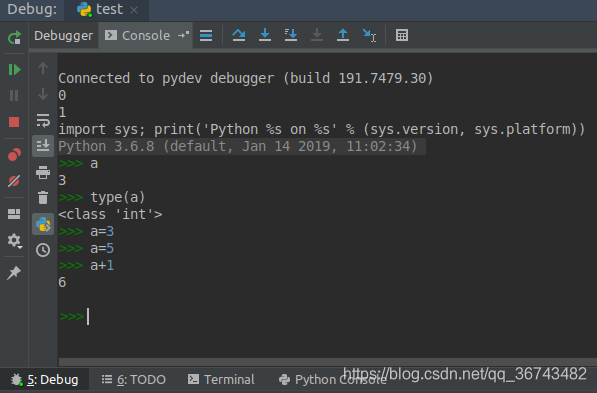Toggle scroll to end of console
Image resolution: width=597 pixels, height=393 pixels.
pos(43,146)
